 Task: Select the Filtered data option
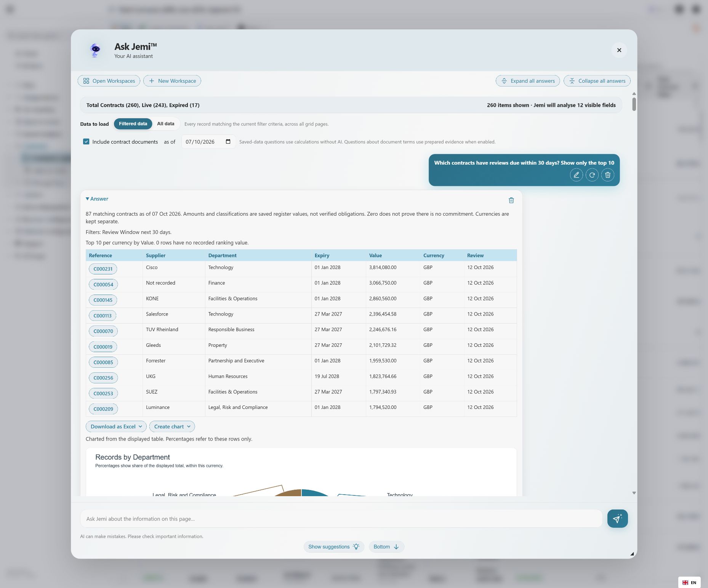(133, 124)
